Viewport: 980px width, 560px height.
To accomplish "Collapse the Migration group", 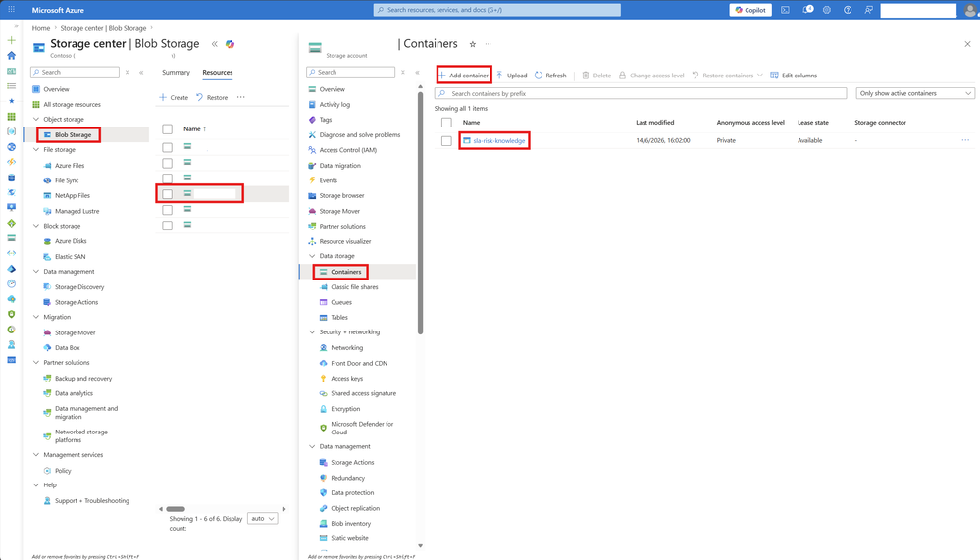I will (x=35, y=318).
